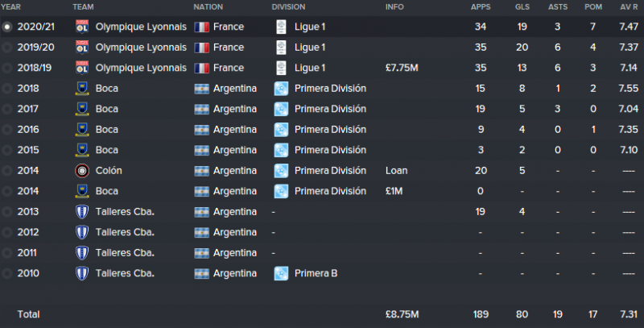The height and width of the screenshot is (328, 644).
Task: Click the DIVISION column header
Action: (x=288, y=7)
